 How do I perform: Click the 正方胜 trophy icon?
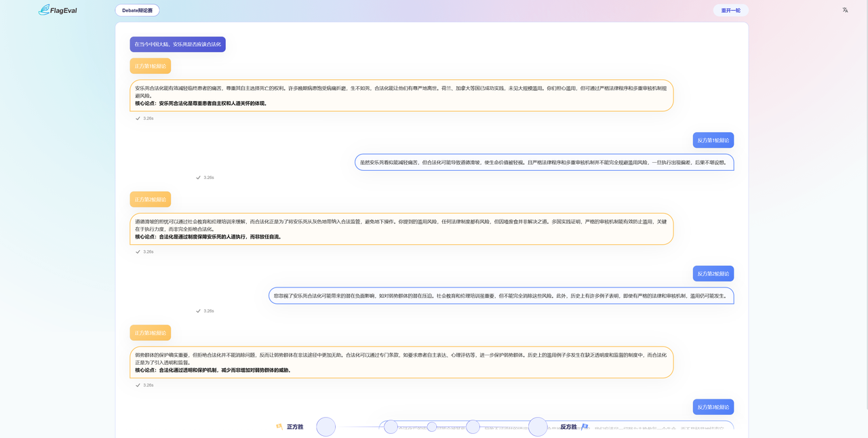pyautogui.click(x=279, y=426)
